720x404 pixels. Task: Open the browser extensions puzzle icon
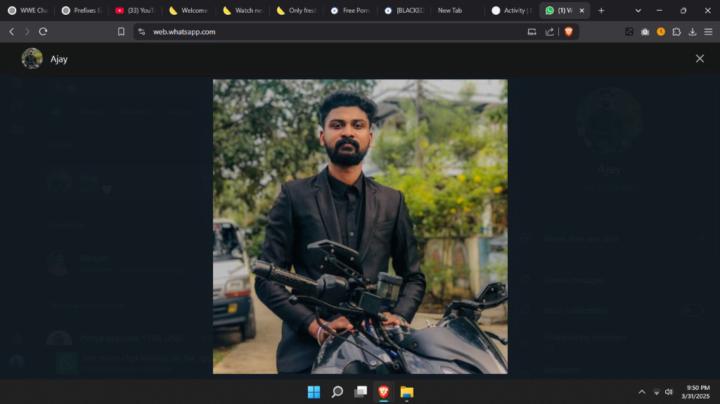(676, 31)
